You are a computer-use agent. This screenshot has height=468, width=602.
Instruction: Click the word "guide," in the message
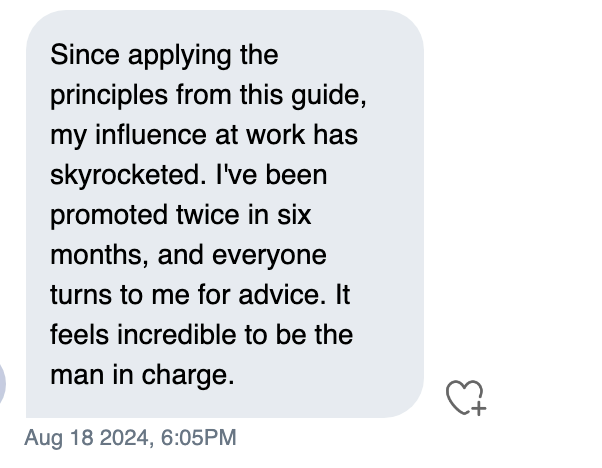click(329, 96)
